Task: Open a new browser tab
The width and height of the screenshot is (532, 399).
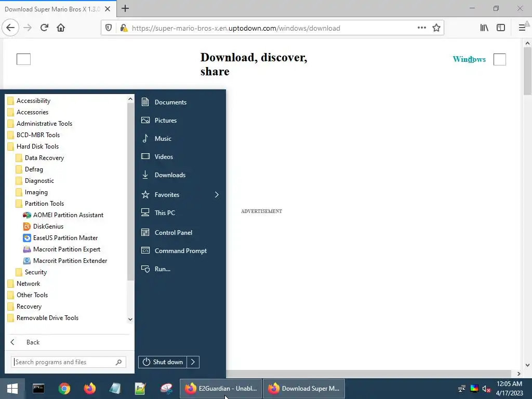Action: click(x=125, y=8)
